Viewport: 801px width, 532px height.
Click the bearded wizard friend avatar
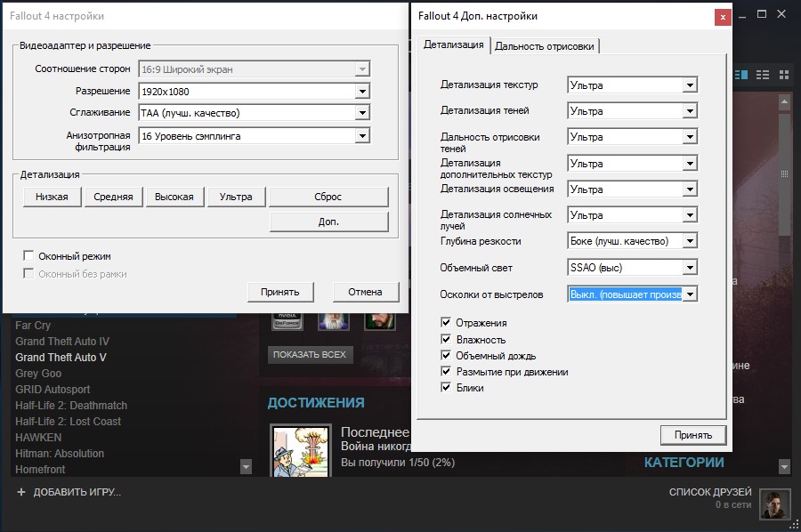click(333, 322)
